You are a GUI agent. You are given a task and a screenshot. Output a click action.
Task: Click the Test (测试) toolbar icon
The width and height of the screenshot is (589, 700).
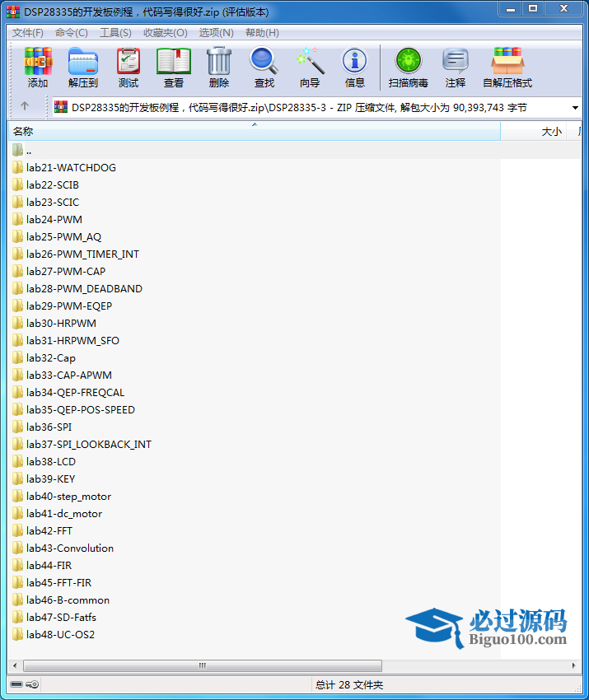tap(129, 67)
